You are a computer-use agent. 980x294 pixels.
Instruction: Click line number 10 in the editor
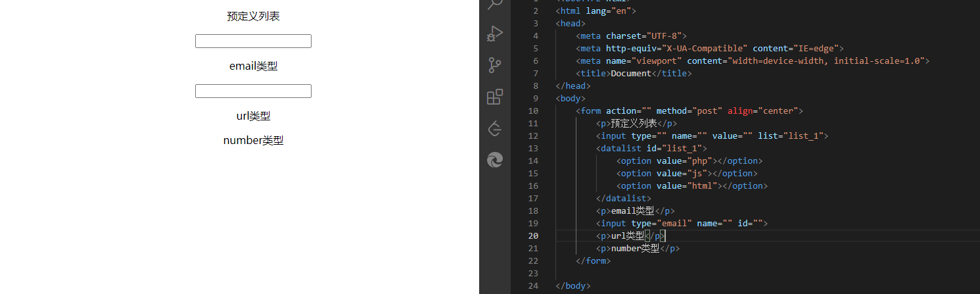533,111
